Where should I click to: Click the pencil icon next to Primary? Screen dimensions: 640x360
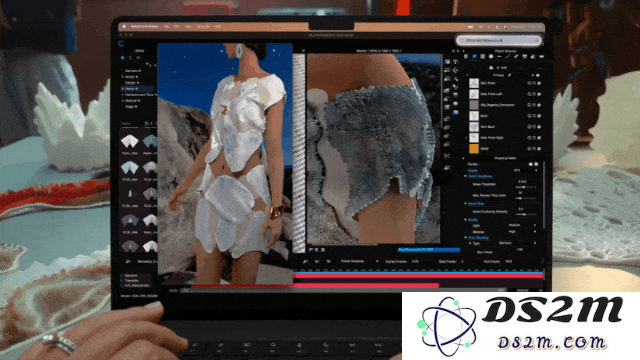point(510,75)
